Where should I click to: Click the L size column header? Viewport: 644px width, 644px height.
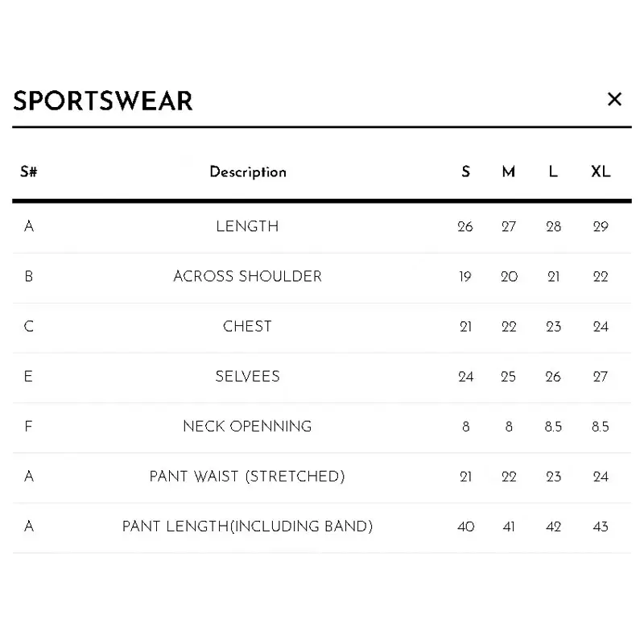click(553, 171)
